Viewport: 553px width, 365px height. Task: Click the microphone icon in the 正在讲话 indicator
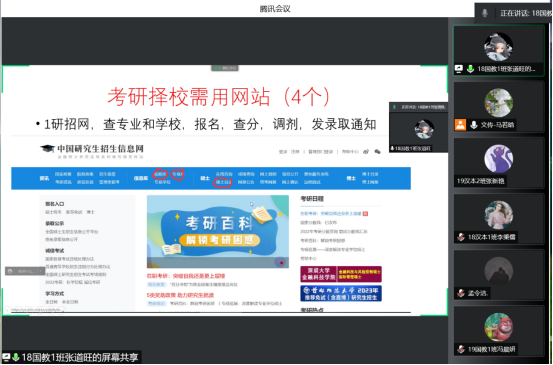(x=485, y=13)
